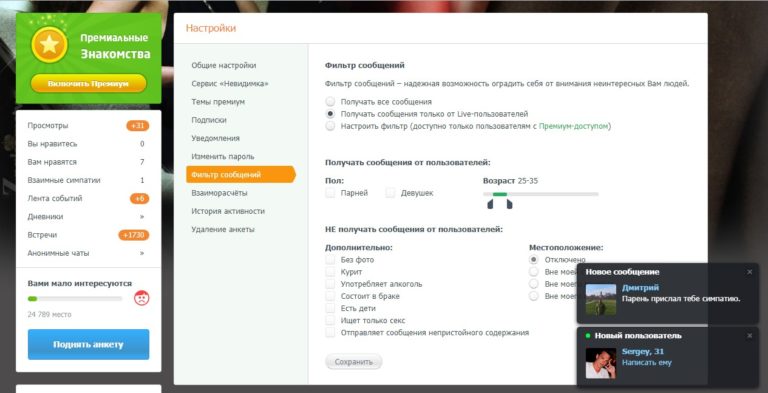Follow the Премиум-доступом link
768x393 pixels.
[574, 126]
